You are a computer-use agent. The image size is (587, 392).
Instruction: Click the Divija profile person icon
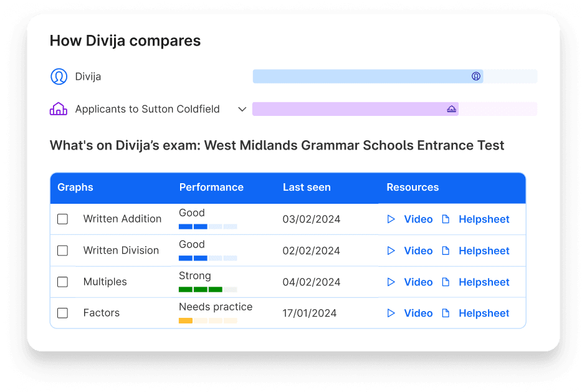(59, 76)
